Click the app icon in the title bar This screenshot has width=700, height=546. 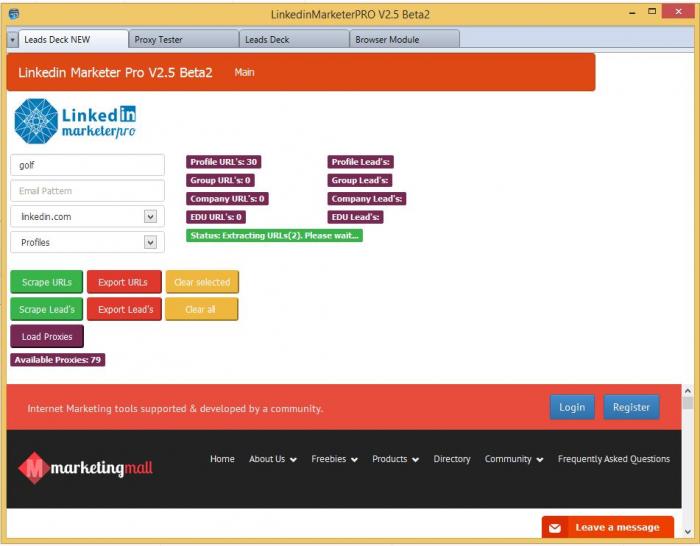click(14, 13)
